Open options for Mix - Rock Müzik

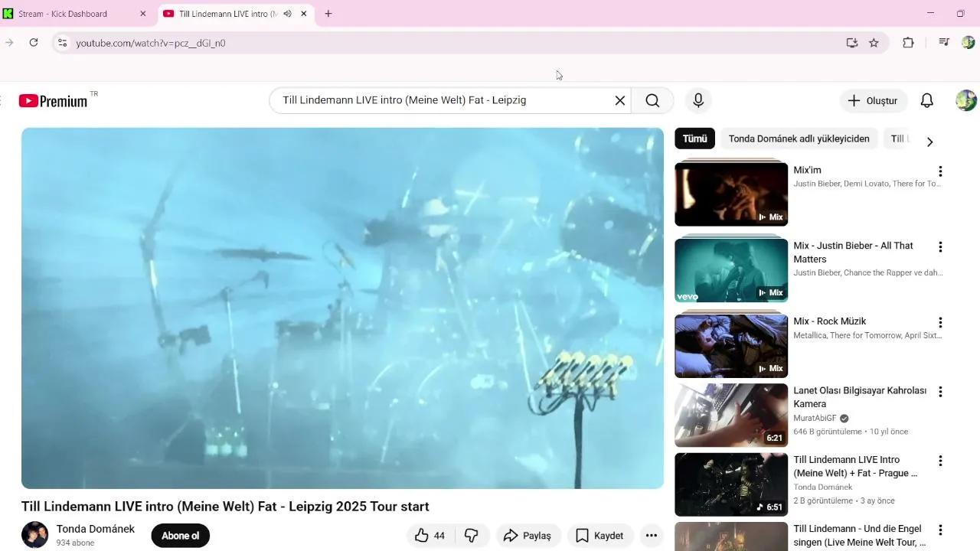tap(940, 323)
